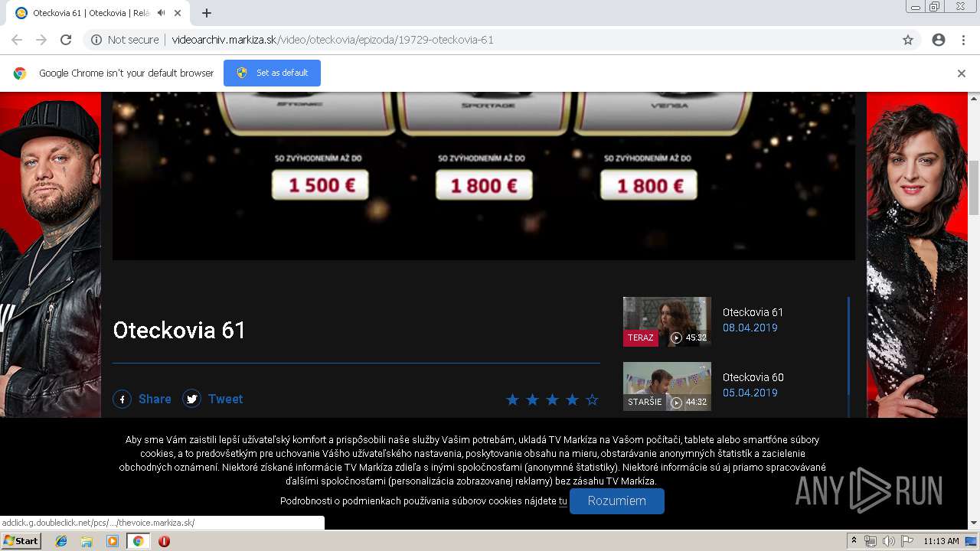The image size is (980, 551).
Task: Click the bearded man side banner
Action: [x=50, y=254]
